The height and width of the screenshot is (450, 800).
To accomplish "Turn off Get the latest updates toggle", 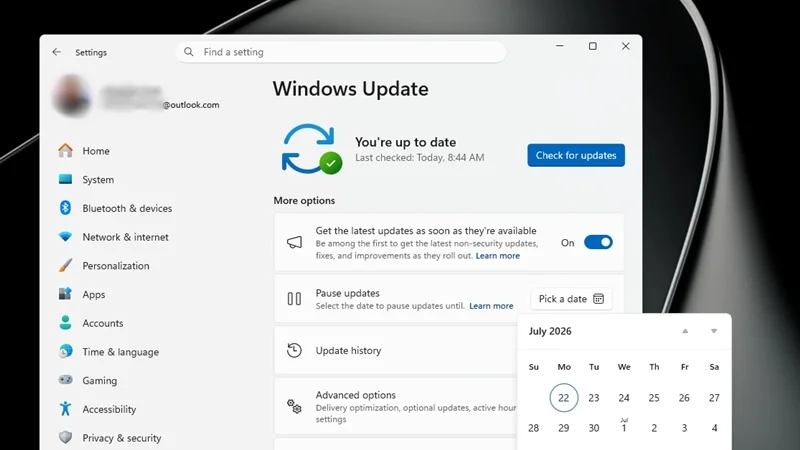I will click(x=598, y=242).
